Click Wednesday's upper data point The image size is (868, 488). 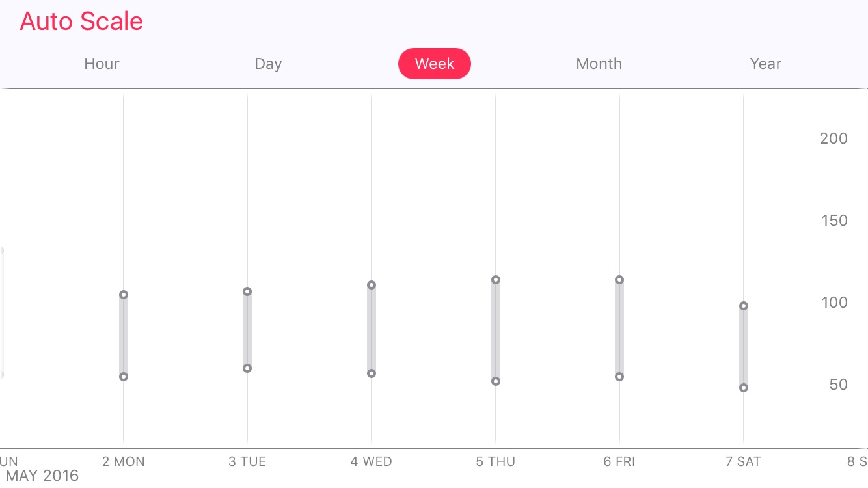pos(372,285)
